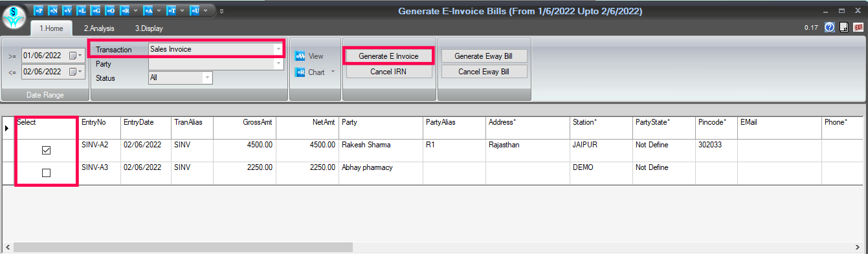Click the EntryNo column header
This screenshot has width=868, height=254.
[x=100, y=127]
